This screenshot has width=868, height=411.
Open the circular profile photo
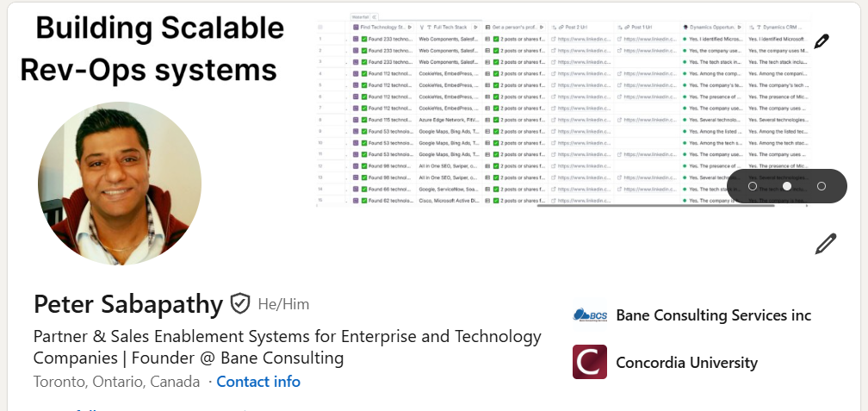pyautogui.click(x=120, y=183)
